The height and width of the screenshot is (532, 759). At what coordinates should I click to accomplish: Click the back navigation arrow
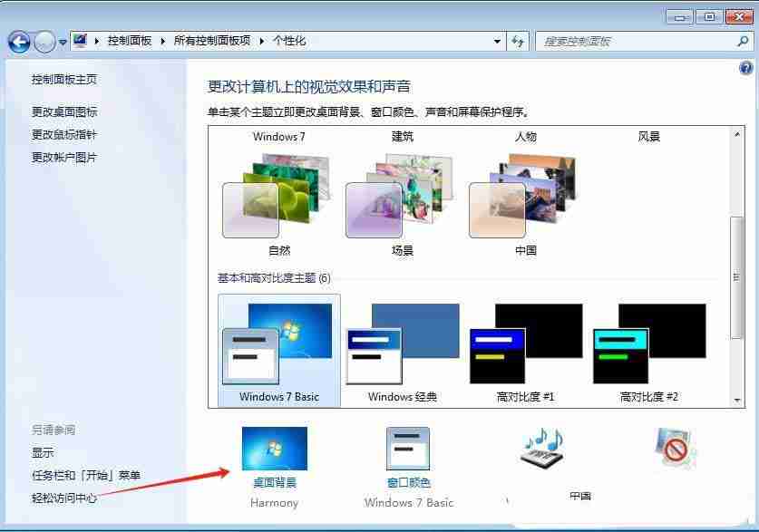point(18,40)
